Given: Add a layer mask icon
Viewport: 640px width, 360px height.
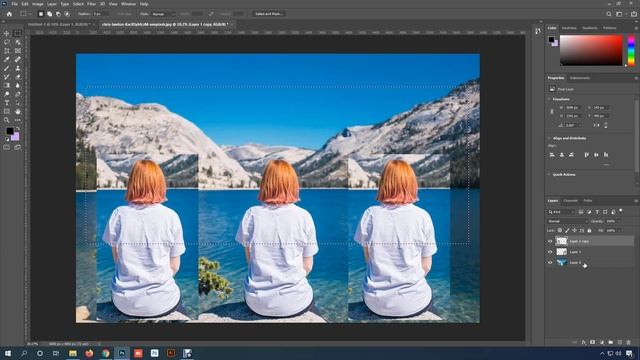Looking at the screenshot, I should [593, 342].
